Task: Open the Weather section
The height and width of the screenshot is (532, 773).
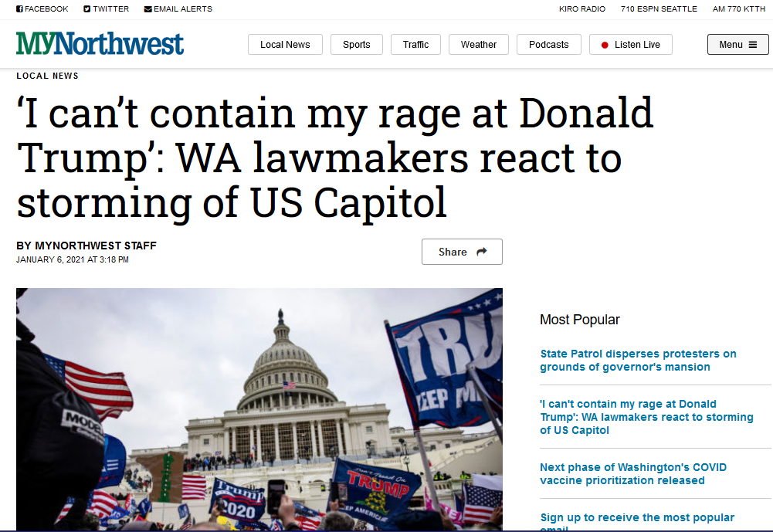Action: [x=478, y=44]
